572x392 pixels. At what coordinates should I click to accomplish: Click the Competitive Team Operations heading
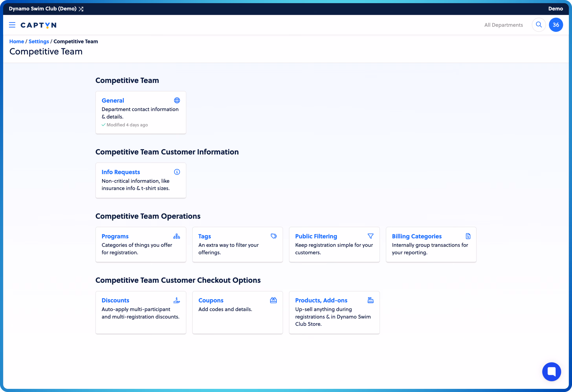[x=148, y=216]
